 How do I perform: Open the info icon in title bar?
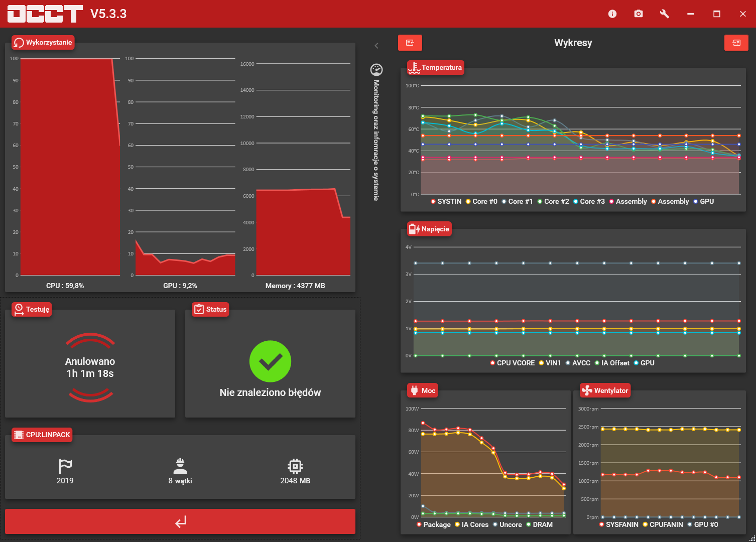coord(612,14)
